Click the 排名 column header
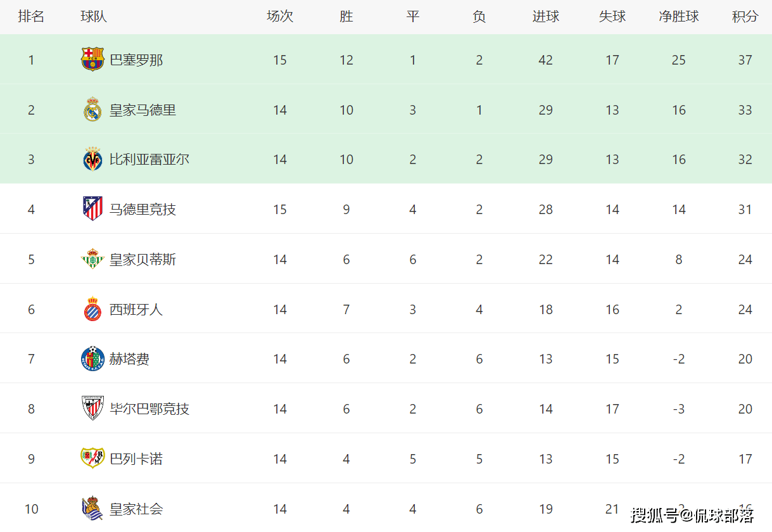This screenshot has width=772, height=532. tap(31, 16)
